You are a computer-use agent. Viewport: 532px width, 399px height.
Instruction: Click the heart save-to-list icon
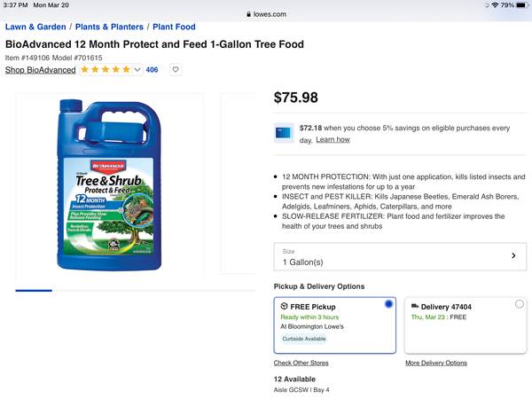click(x=176, y=69)
